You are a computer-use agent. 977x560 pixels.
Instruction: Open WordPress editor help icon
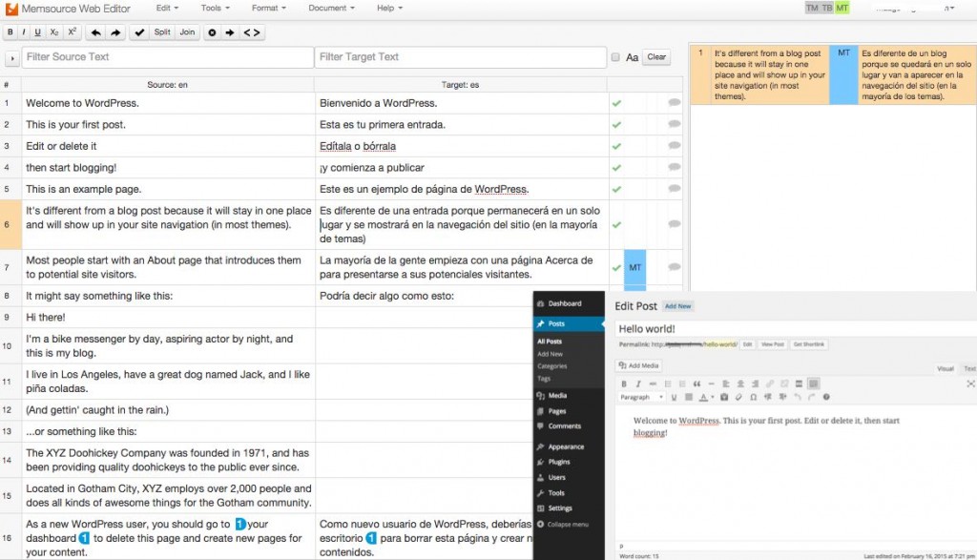[826, 397]
